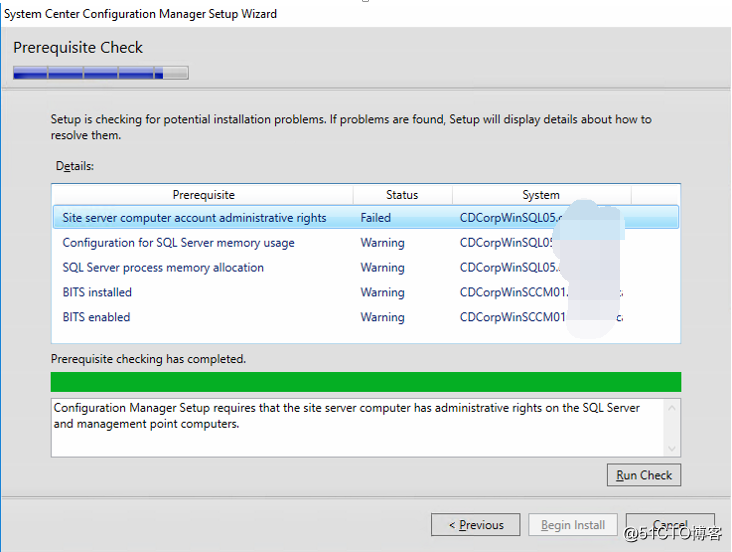Sort by the Prerequisite column header
Screen dimensions: 732x552
tap(203, 195)
